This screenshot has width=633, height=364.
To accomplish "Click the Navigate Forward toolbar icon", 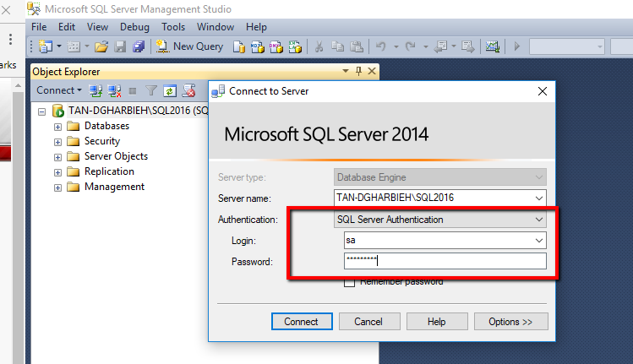I will tap(468, 46).
